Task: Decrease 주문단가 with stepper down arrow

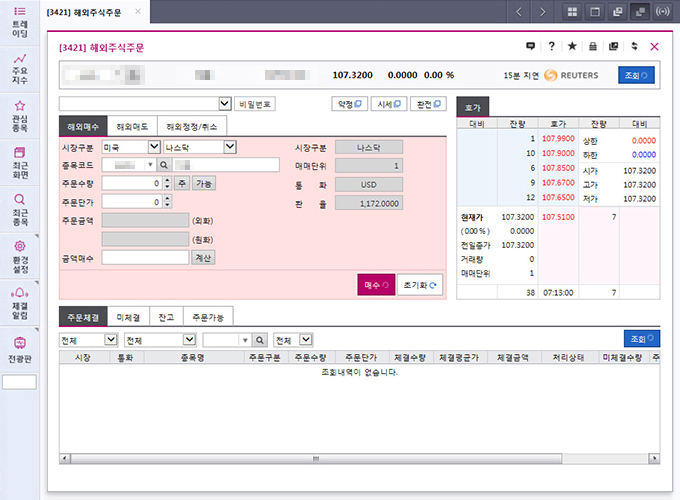Action: pos(167,205)
